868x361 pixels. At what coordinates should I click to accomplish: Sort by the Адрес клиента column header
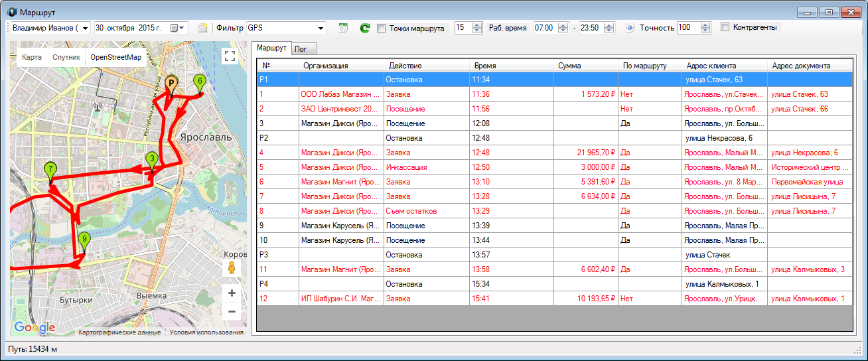click(725, 66)
